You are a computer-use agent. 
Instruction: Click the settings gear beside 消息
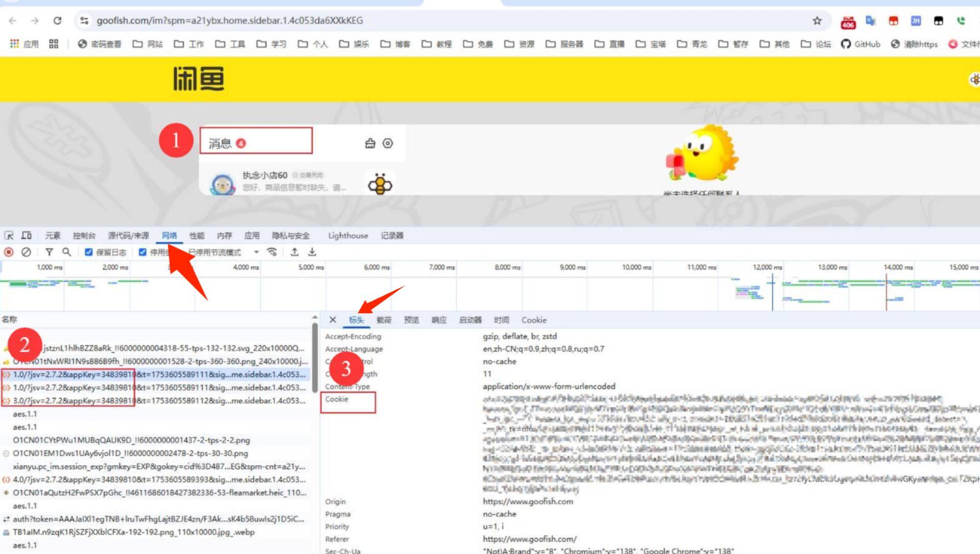tap(388, 143)
